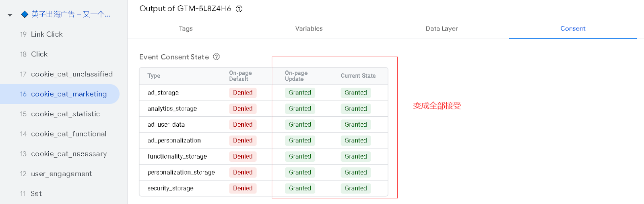Select event 19 Link Click
This screenshot has height=204, width=644.
pos(47,34)
